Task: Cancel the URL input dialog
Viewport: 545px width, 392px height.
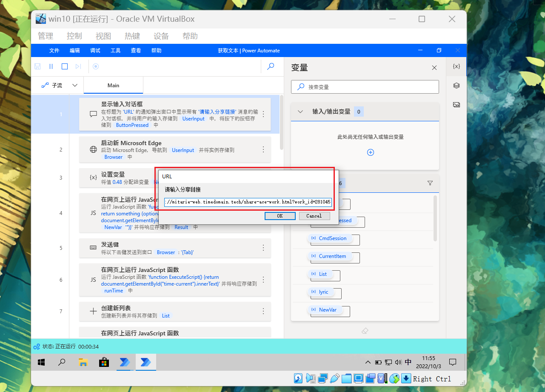Action: click(314, 216)
